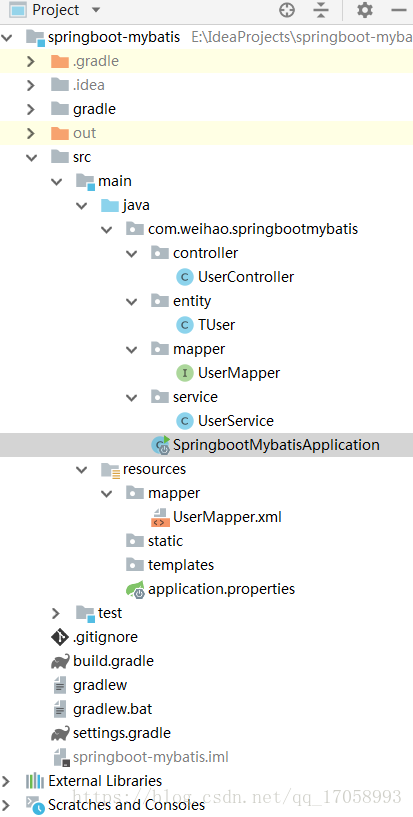The width and height of the screenshot is (413, 817).
Task: Expand the out folder
Action: click(31, 133)
